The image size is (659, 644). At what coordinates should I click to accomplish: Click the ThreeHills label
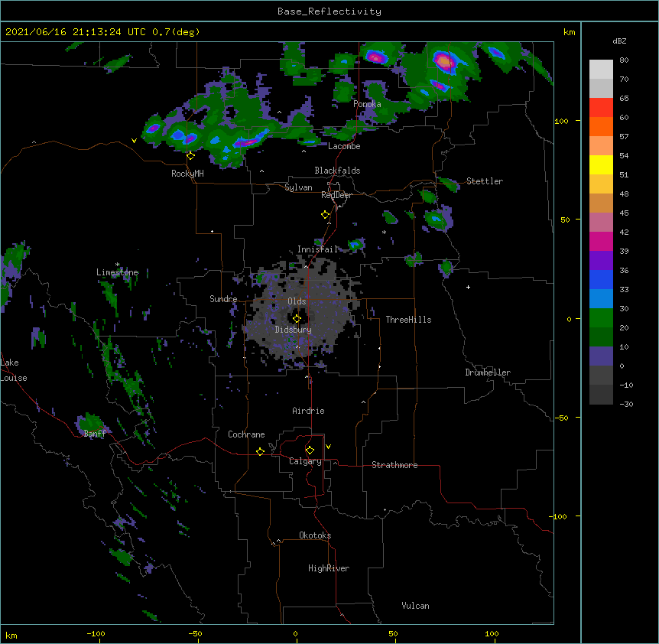[x=408, y=320]
